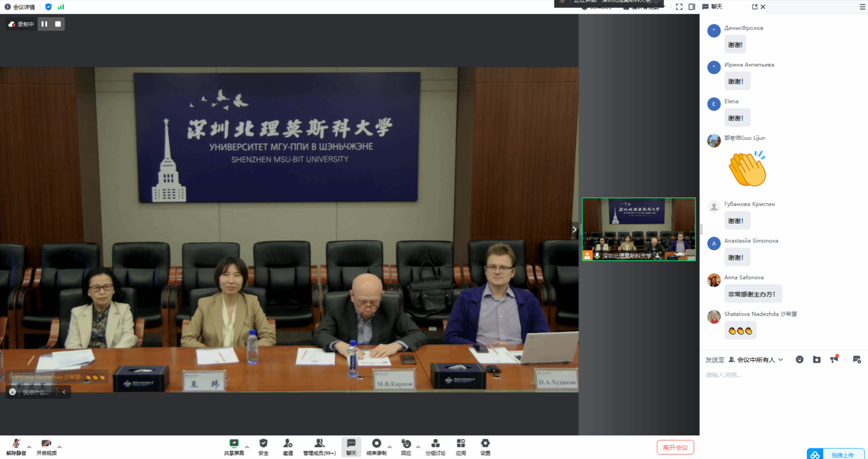Click the chat announcement megaphone icon

tap(834, 360)
